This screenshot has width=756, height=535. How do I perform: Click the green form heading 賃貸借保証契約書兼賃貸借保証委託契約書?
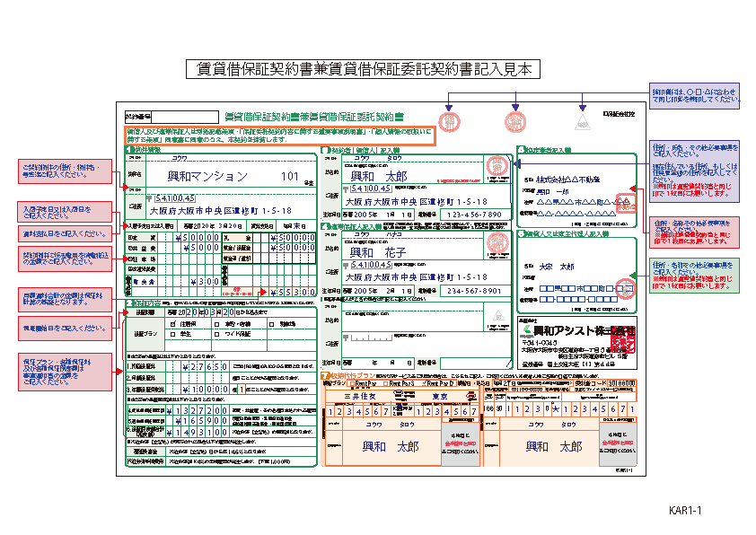click(314, 117)
